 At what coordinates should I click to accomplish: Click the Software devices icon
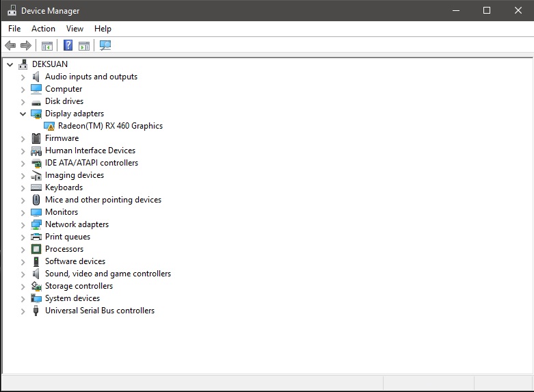pos(36,261)
